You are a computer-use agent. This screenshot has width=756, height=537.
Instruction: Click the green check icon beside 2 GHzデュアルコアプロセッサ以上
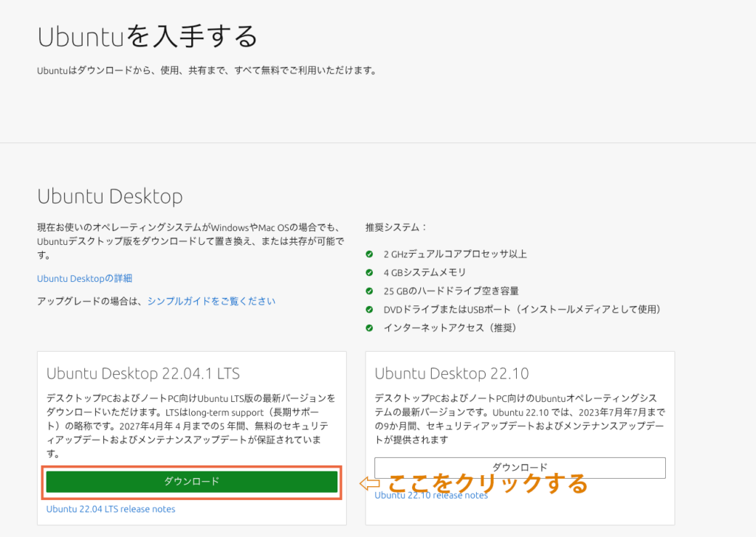pyautogui.click(x=369, y=254)
